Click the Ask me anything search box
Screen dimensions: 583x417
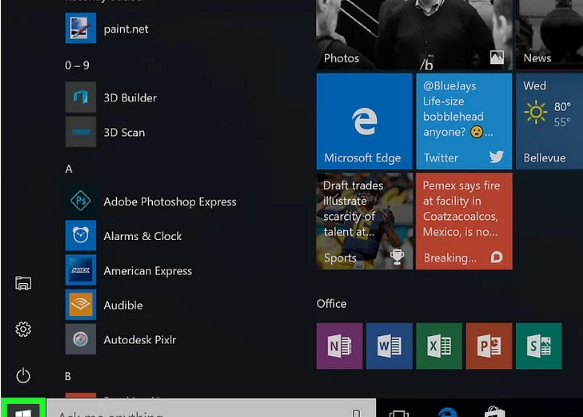[211, 408]
